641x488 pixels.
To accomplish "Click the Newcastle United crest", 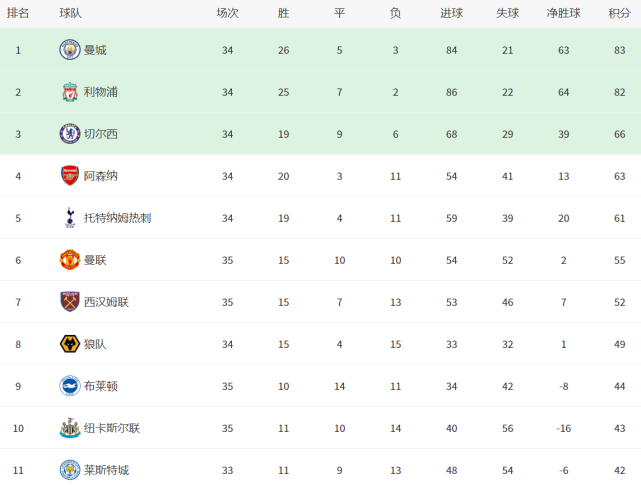I will [70, 428].
